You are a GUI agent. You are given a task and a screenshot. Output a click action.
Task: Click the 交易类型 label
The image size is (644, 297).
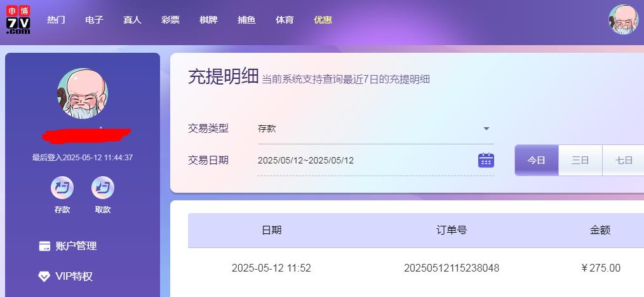click(208, 128)
